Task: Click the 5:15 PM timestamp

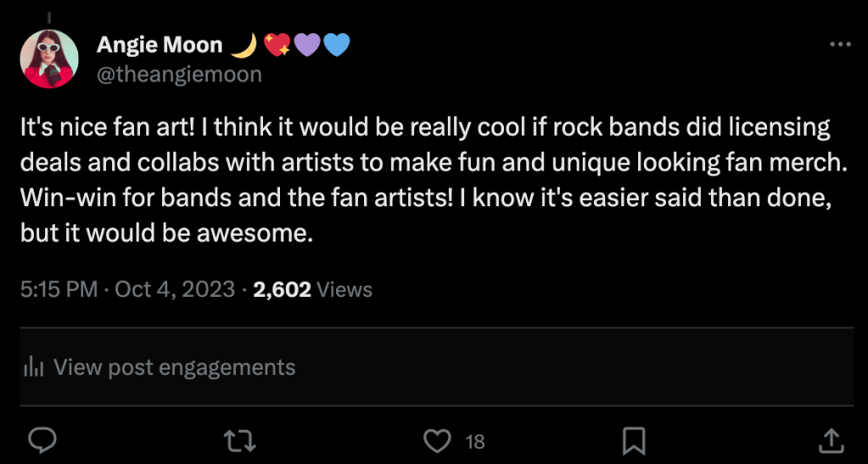Action: coord(59,289)
